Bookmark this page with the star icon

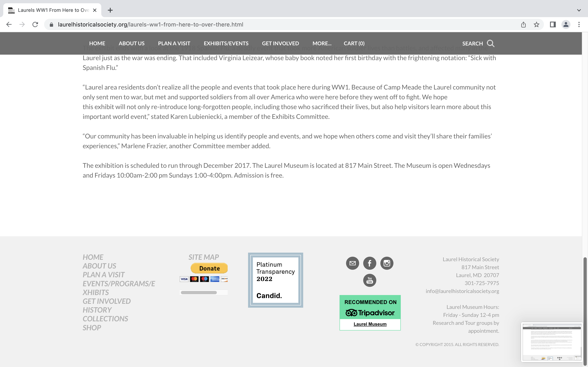pos(537,24)
